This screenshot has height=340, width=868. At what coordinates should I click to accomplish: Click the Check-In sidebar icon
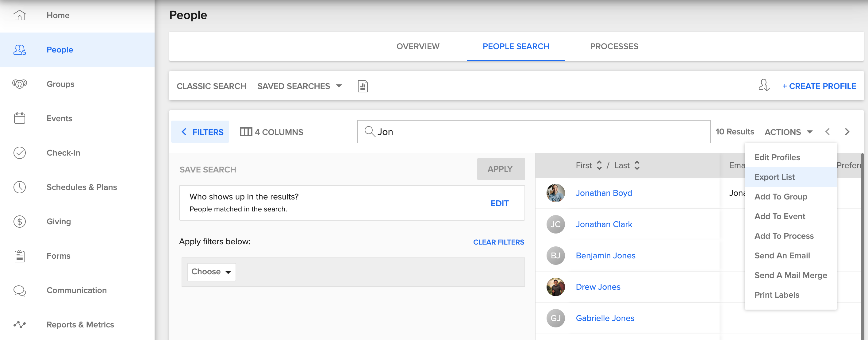19,153
